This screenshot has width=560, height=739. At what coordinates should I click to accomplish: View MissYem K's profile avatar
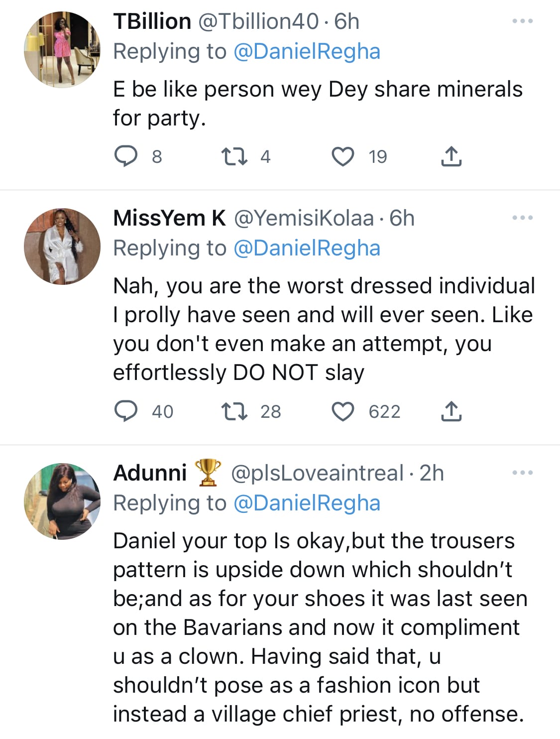tap(62, 246)
